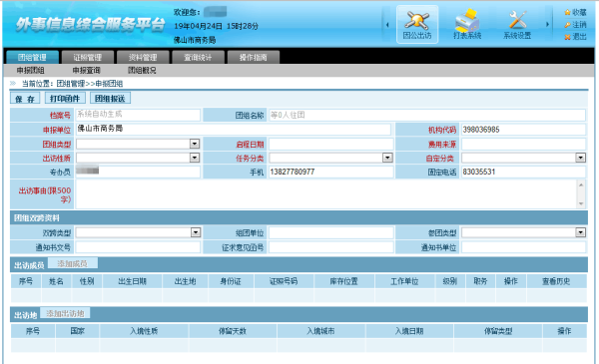Viewport: 599px width, 364px height.
Task: Click the 手机 field 13827780977
Action: 330,172
